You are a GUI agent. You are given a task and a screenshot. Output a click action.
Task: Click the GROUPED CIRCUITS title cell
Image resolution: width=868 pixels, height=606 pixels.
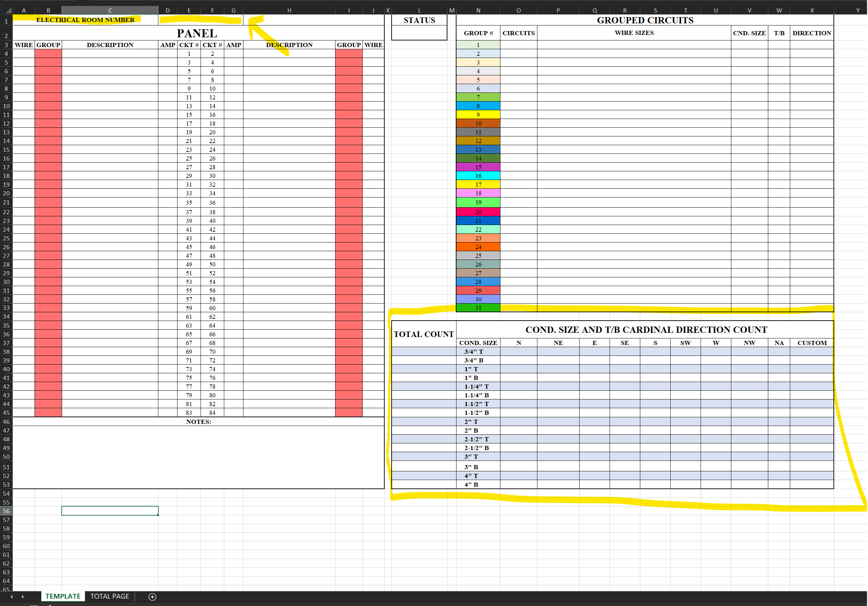pyautogui.click(x=645, y=21)
